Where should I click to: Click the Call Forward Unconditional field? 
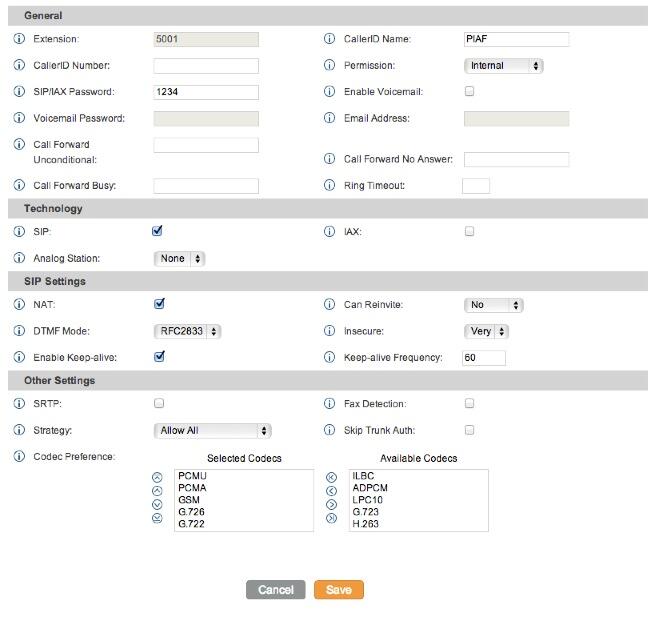(x=206, y=145)
